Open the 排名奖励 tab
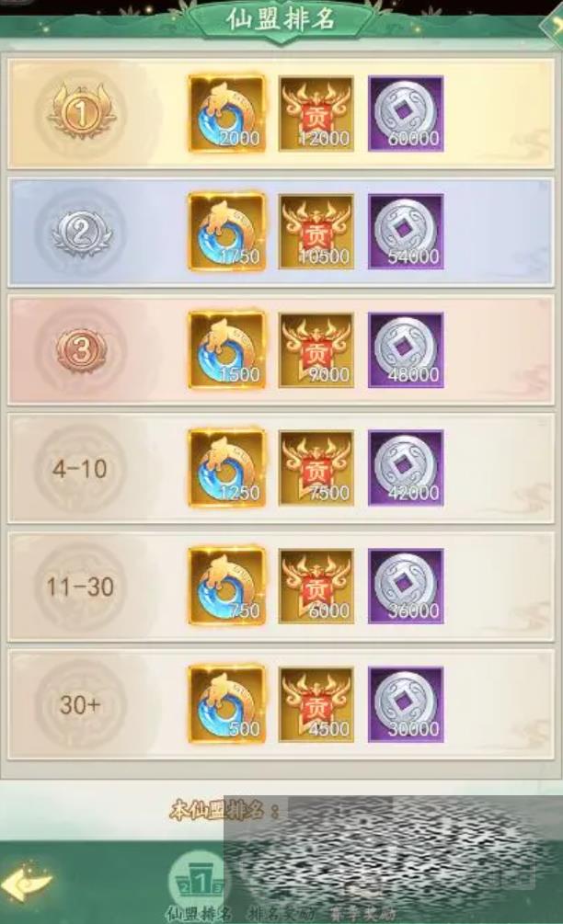 click(281, 914)
